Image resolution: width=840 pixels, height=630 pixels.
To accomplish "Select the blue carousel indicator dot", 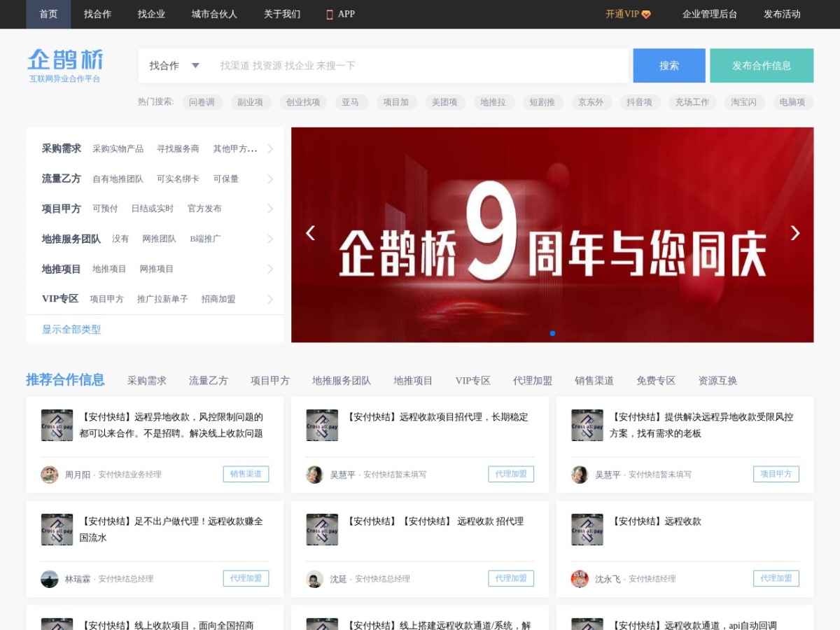I will pyautogui.click(x=552, y=333).
